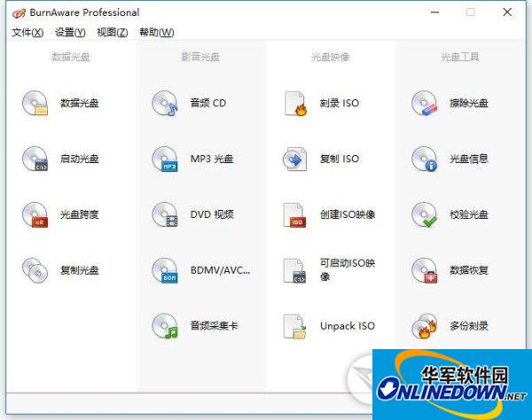Screen dimensions: 532x420
Task: Open the DVD 视频 icon
Action: (x=165, y=214)
